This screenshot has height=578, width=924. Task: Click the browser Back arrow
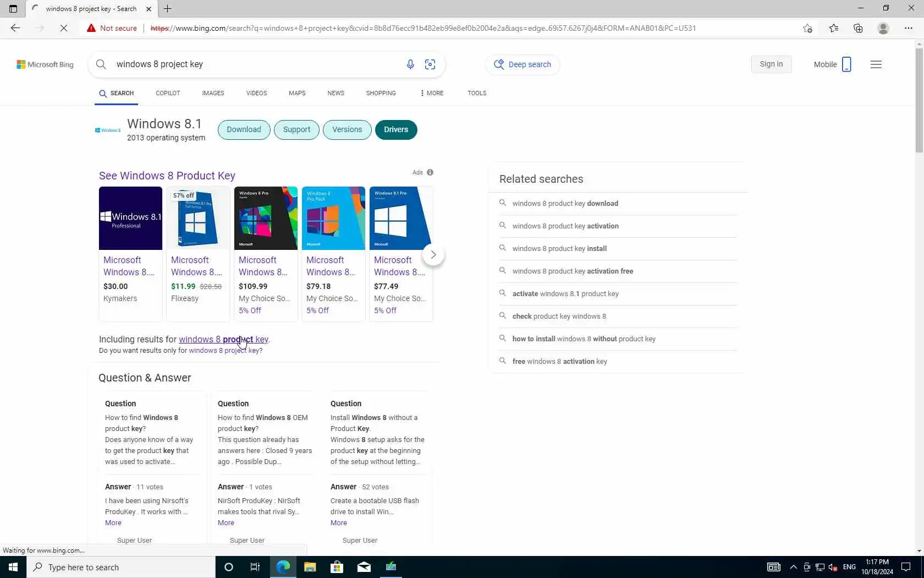pyautogui.click(x=15, y=28)
